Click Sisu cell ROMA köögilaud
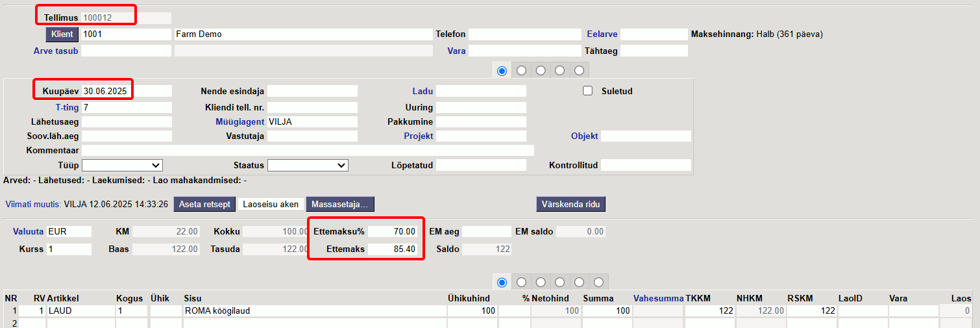 (314, 311)
